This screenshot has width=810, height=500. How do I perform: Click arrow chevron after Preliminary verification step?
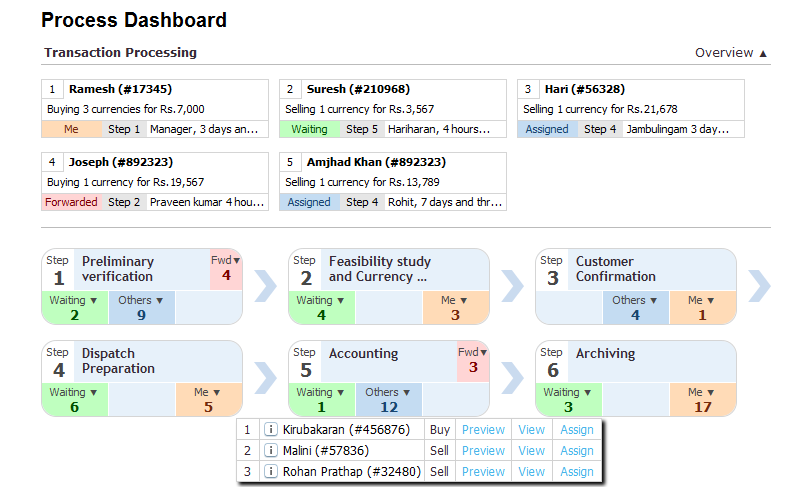pyautogui.click(x=265, y=286)
